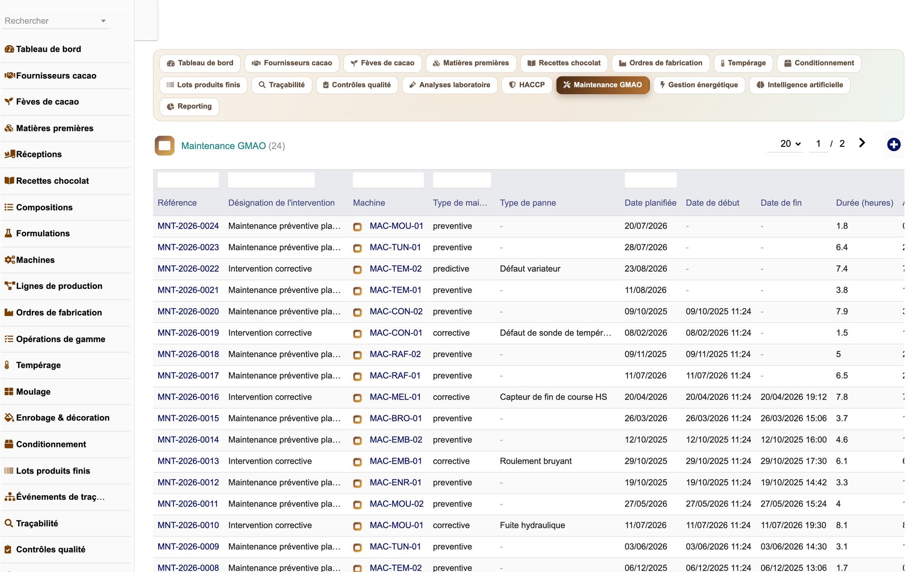Viewport: 924px width, 572px height.
Task: Open record MNT-2026-0013
Action: [188, 461]
